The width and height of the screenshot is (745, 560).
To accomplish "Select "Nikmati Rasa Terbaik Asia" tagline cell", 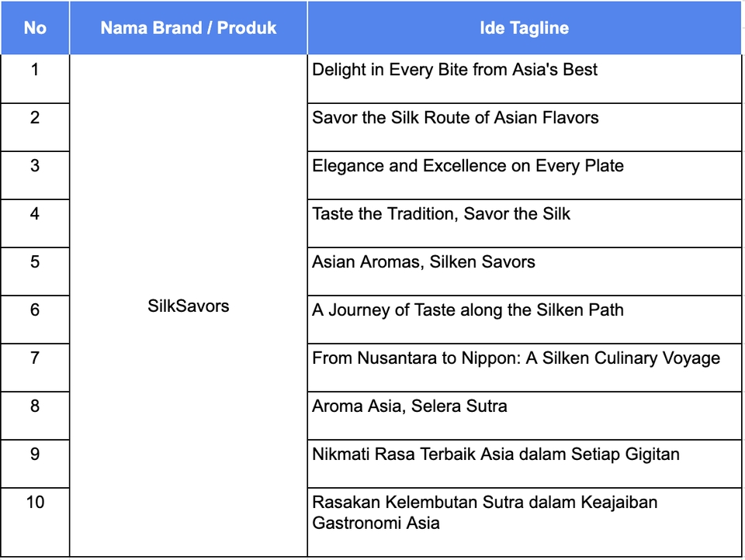I will point(496,455).
